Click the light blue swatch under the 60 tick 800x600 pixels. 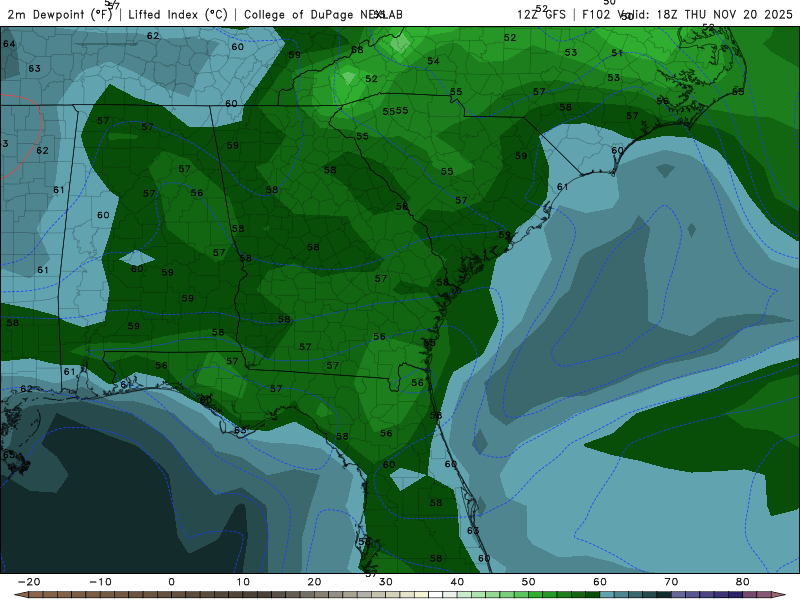coord(607,595)
